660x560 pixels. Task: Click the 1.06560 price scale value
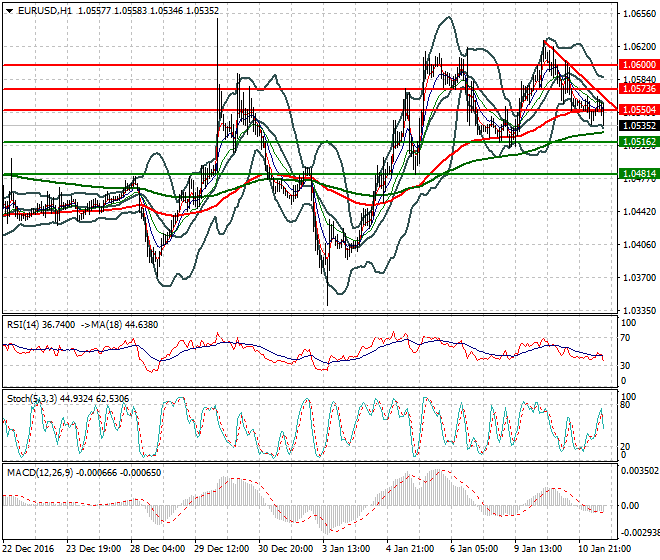tap(639, 14)
